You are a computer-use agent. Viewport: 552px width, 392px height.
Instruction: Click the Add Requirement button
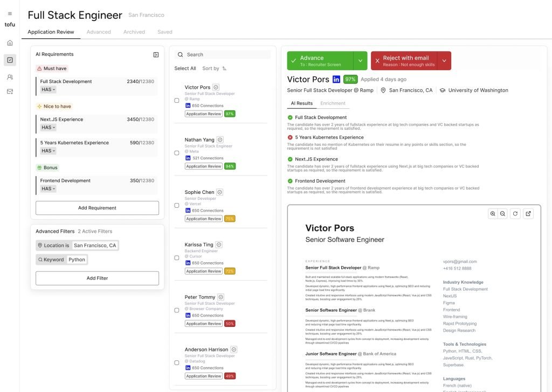[97, 208]
